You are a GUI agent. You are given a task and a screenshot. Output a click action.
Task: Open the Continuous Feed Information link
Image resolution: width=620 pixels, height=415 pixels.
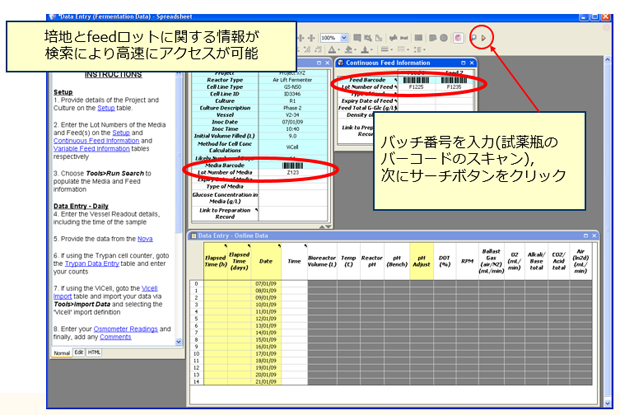pos(96,141)
